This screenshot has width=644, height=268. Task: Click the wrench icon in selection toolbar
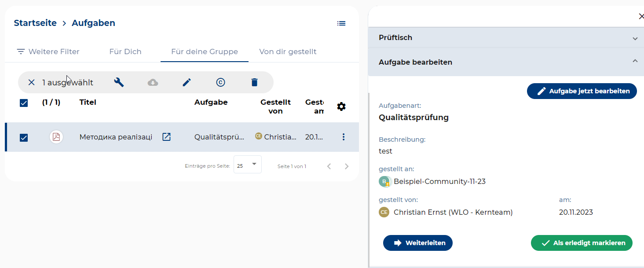(119, 82)
